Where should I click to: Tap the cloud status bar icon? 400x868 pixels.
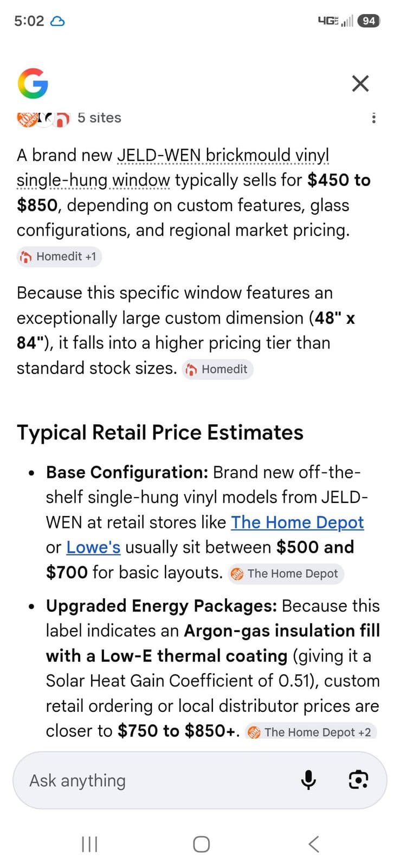pos(57,21)
